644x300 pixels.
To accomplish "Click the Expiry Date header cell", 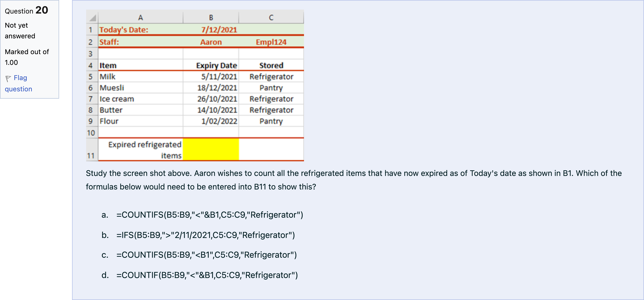I will [x=216, y=66].
